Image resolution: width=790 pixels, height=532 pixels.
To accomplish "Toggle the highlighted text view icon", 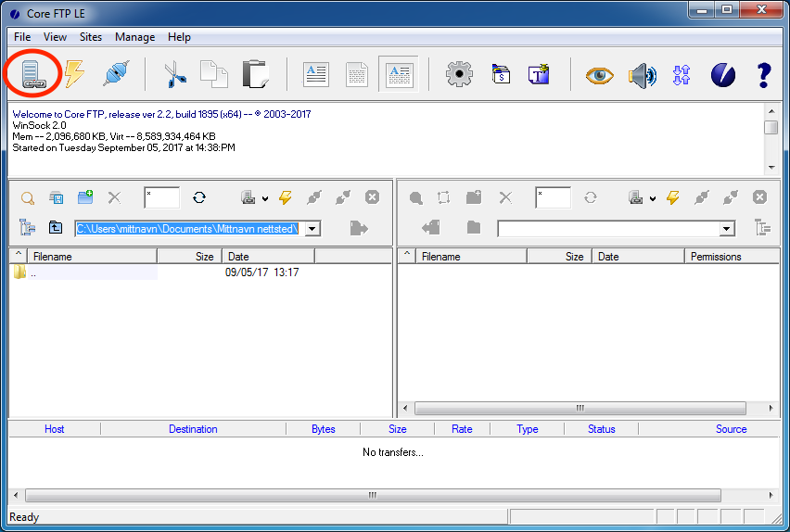I will 399,74.
